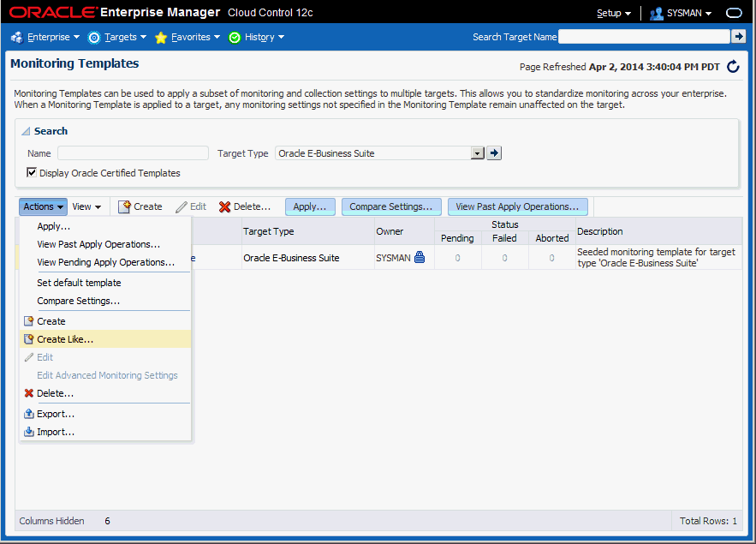Select Apply... from the Actions menu
Screen dimensions: 756x544
pos(105,226)
